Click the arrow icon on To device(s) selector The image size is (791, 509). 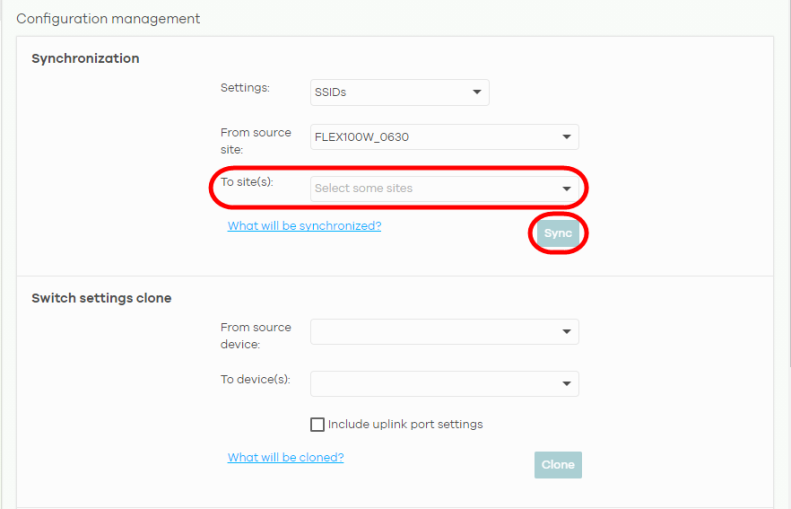click(566, 383)
